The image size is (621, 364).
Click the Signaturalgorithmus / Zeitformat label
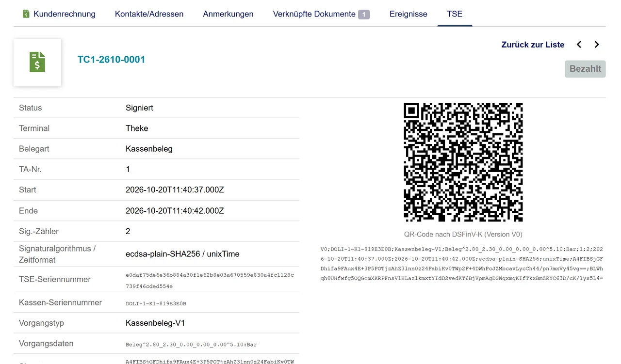(x=57, y=254)
